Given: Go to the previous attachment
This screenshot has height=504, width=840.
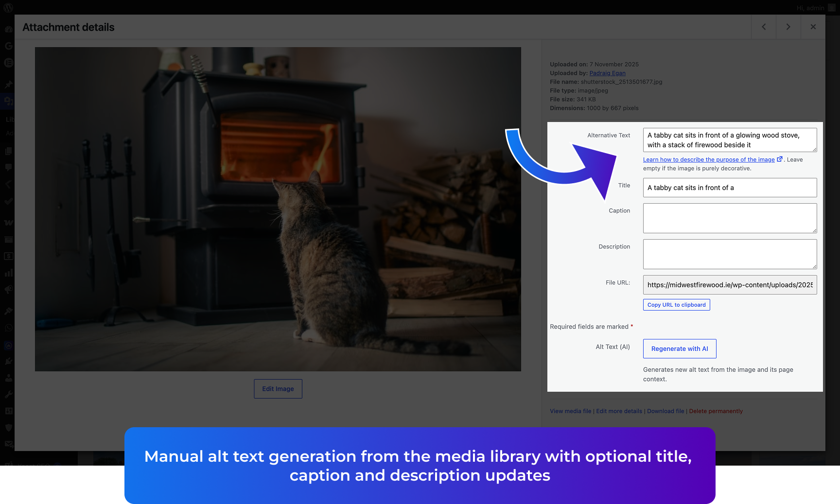Looking at the screenshot, I should coord(764,27).
